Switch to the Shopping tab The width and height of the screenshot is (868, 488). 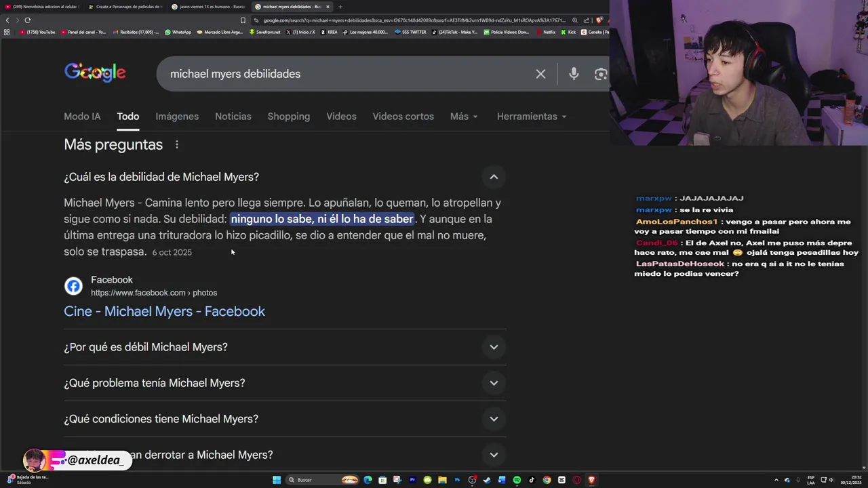click(288, 117)
